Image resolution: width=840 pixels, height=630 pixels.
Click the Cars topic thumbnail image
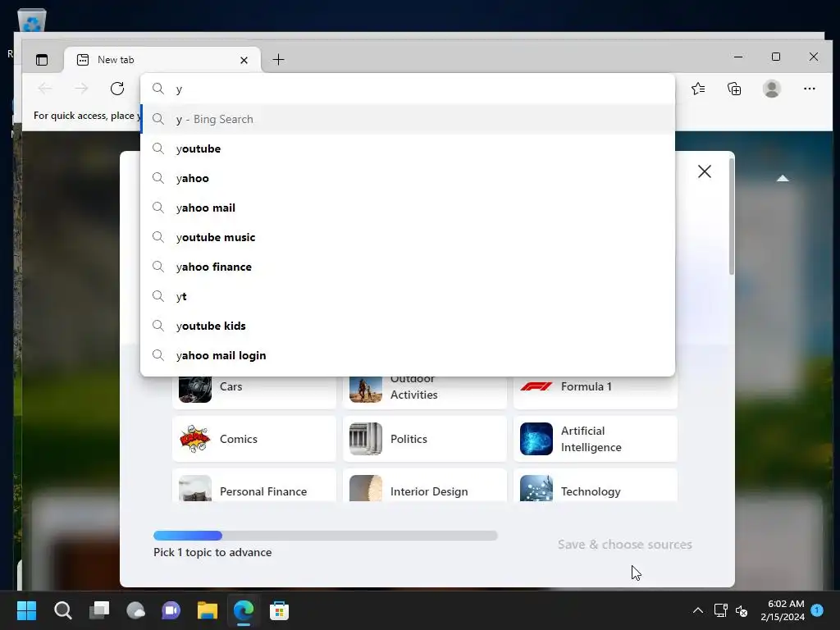pos(195,390)
